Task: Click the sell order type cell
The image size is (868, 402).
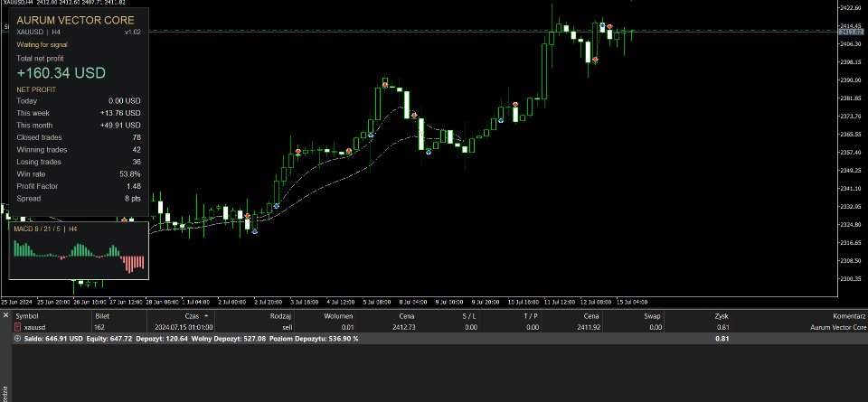Action: coord(288,327)
